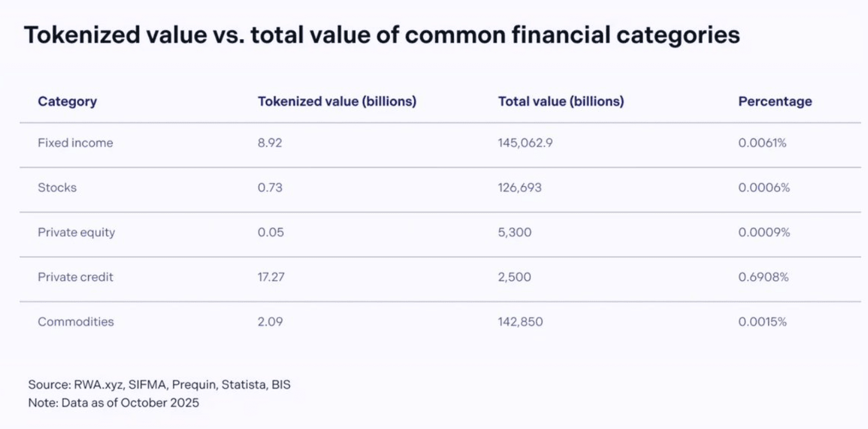This screenshot has height=429, width=868.
Task: Click the 0.0061% percentage cell
Action: (x=762, y=143)
